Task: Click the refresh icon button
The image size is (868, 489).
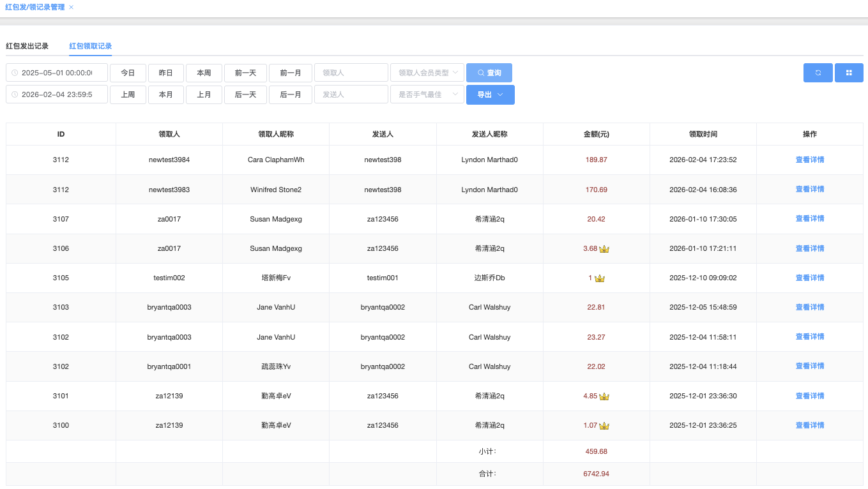Action: [x=818, y=73]
